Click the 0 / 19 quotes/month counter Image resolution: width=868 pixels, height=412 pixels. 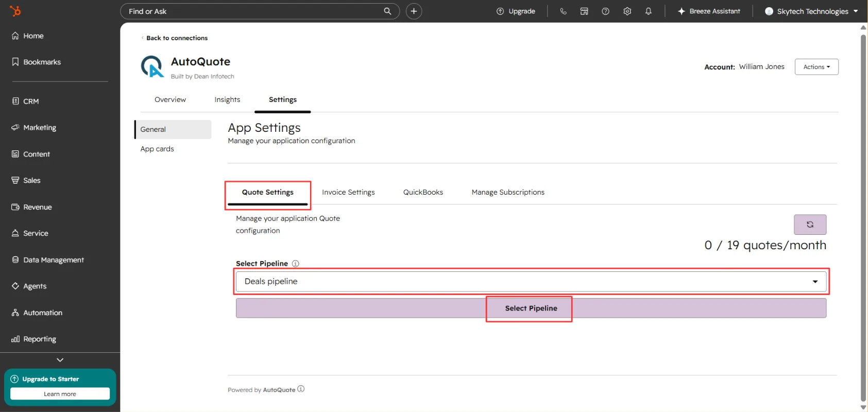tap(765, 245)
